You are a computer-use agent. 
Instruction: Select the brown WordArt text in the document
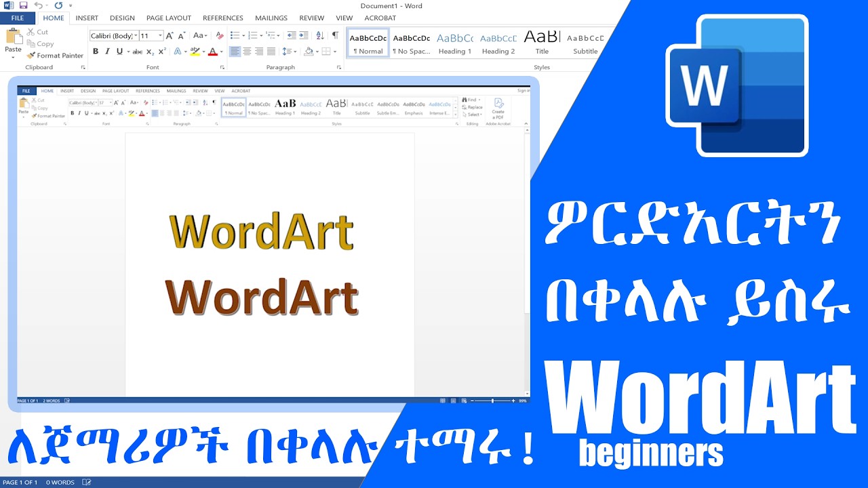(262, 297)
